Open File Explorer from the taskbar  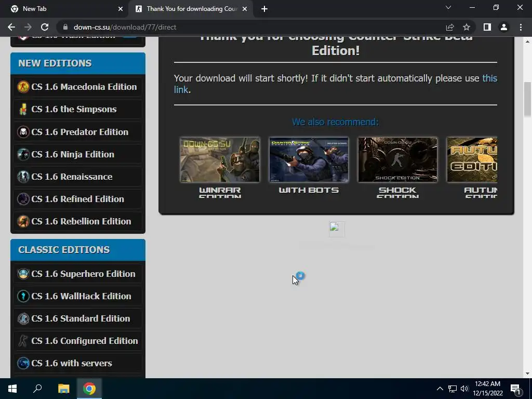(63, 389)
